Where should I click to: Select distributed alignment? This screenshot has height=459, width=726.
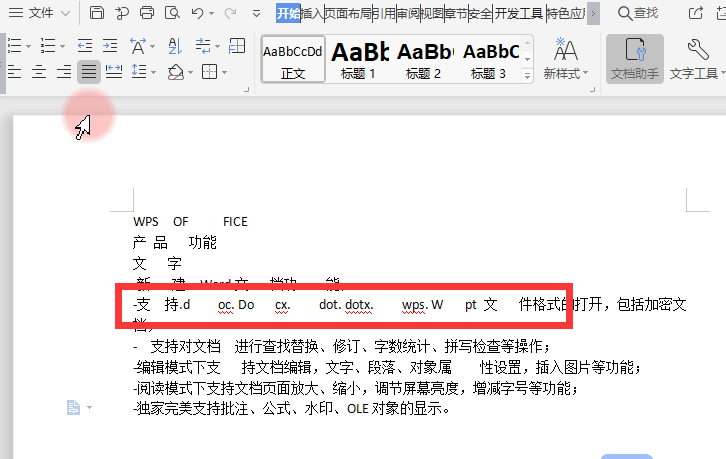pos(113,72)
